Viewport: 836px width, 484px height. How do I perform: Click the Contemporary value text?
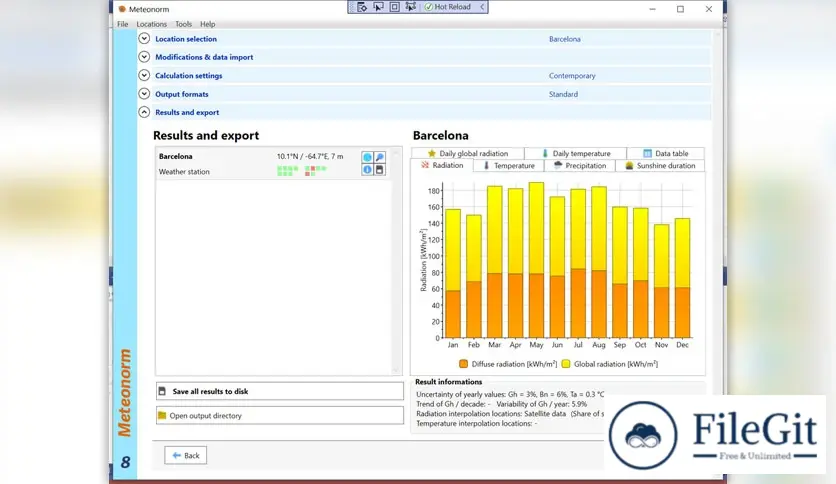pyautogui.click(x=572, y=76)
